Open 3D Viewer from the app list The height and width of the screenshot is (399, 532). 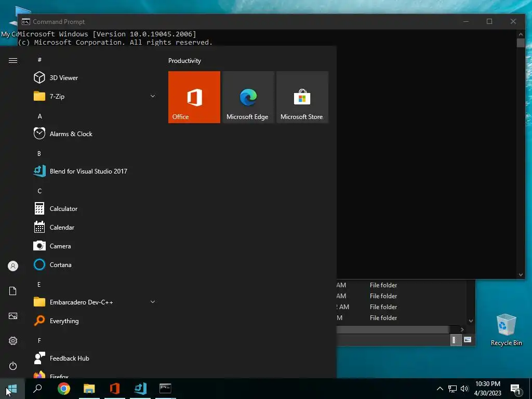(95, 78)
